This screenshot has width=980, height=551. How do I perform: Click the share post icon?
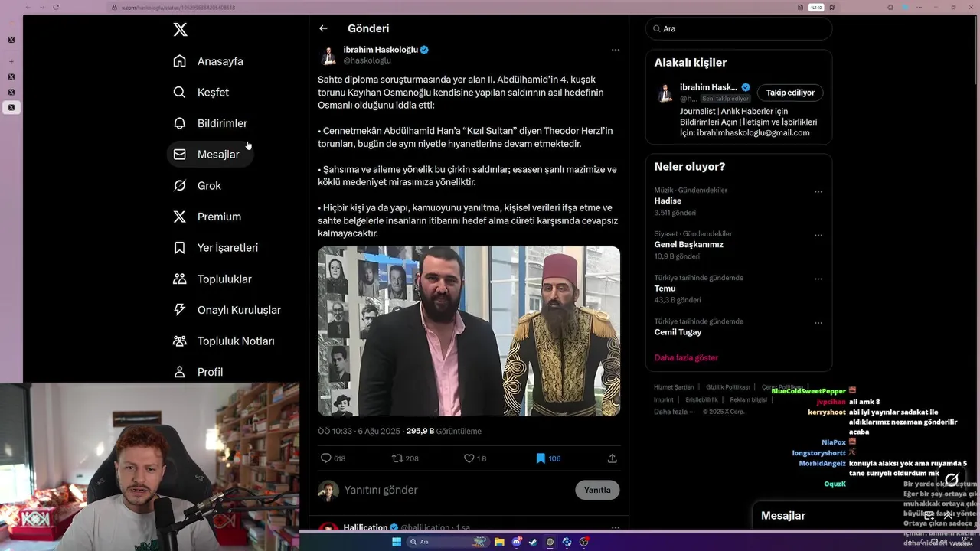click(612, 458)
